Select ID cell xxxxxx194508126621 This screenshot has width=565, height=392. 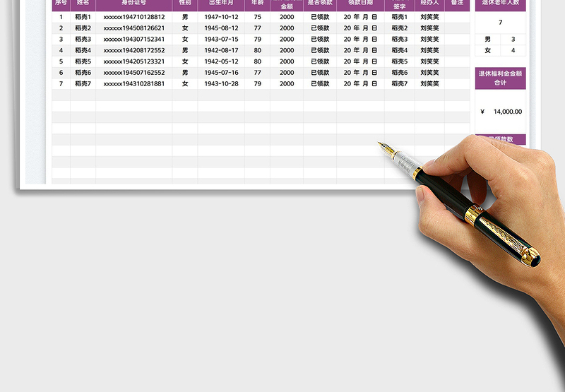pos(133,28)
